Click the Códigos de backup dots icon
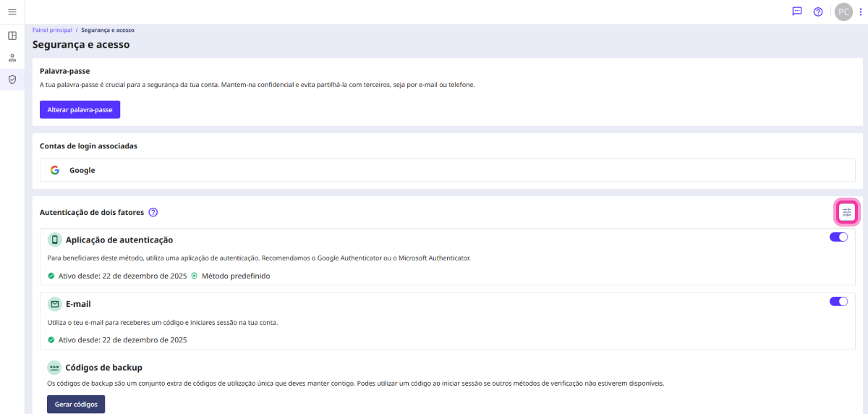This screenshot has width=868, height=414. [x=54, y=367]
